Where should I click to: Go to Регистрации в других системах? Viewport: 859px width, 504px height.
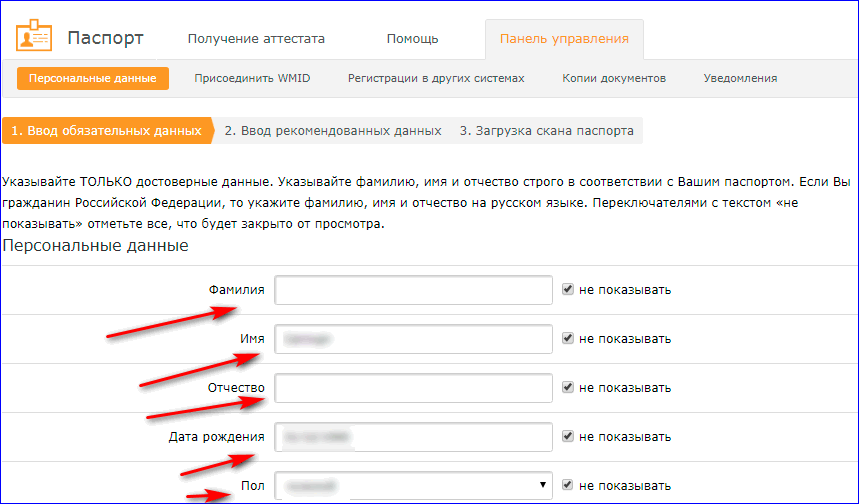pos(435,78)
